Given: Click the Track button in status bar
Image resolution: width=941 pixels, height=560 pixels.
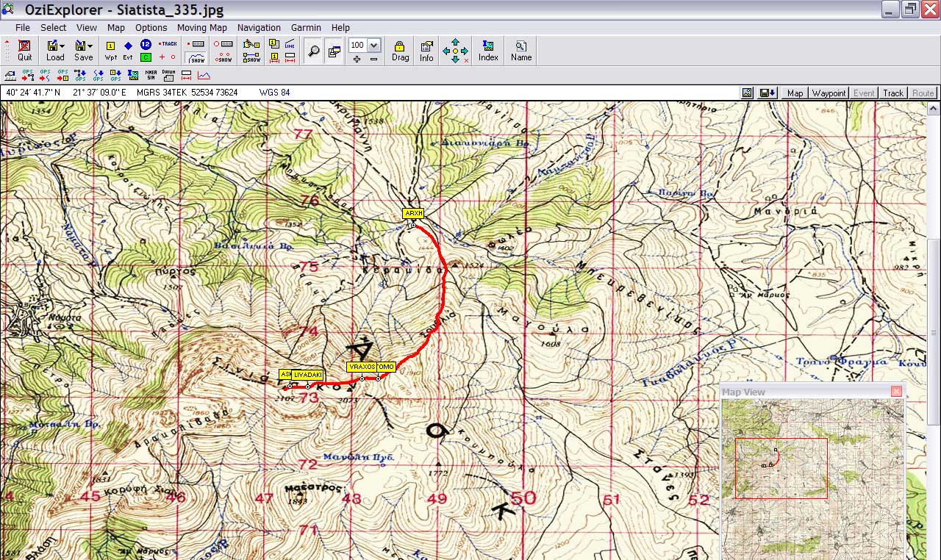Looking at the screenshot, I should [893, 93].
